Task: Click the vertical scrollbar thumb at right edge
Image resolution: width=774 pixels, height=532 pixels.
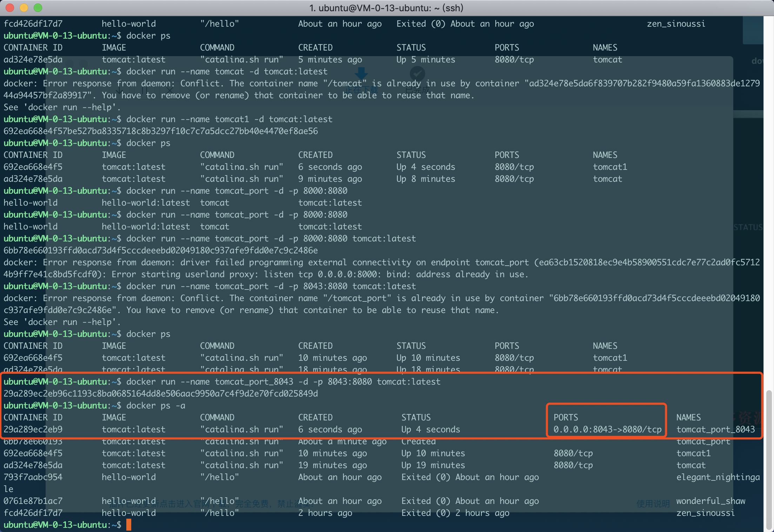Action: (769, 460)
